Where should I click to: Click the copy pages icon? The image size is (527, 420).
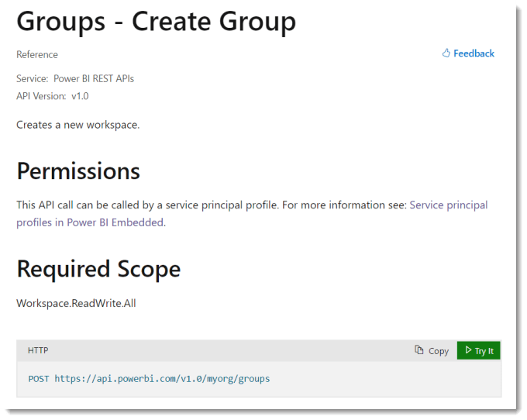[x=418, y=350]
